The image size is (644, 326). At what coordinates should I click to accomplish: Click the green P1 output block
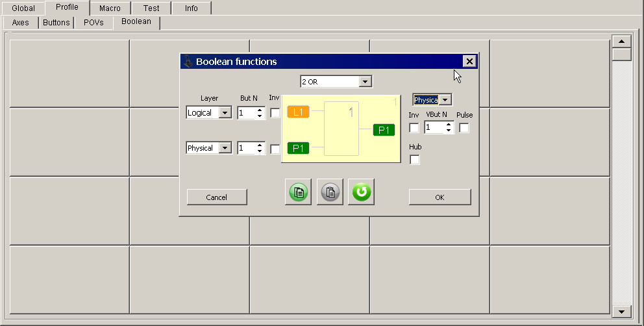pos(384,130)
